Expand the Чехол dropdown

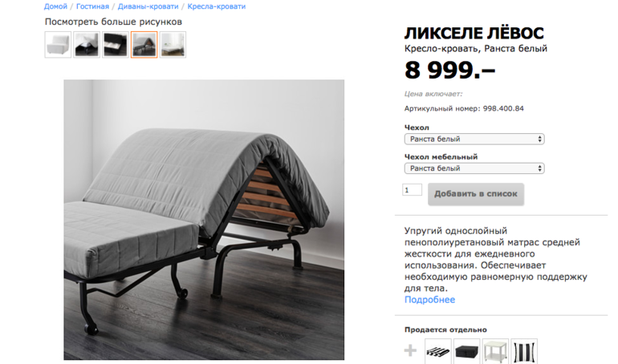(474, 139)
